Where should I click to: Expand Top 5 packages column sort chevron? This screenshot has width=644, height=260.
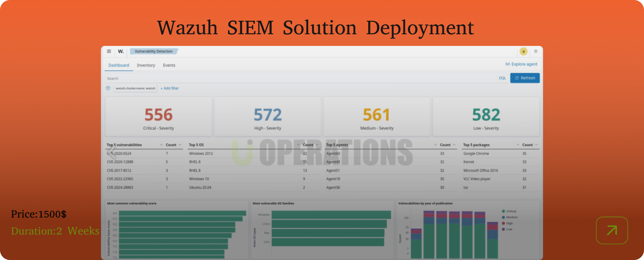pyautogui.click(x=518, y=145)
